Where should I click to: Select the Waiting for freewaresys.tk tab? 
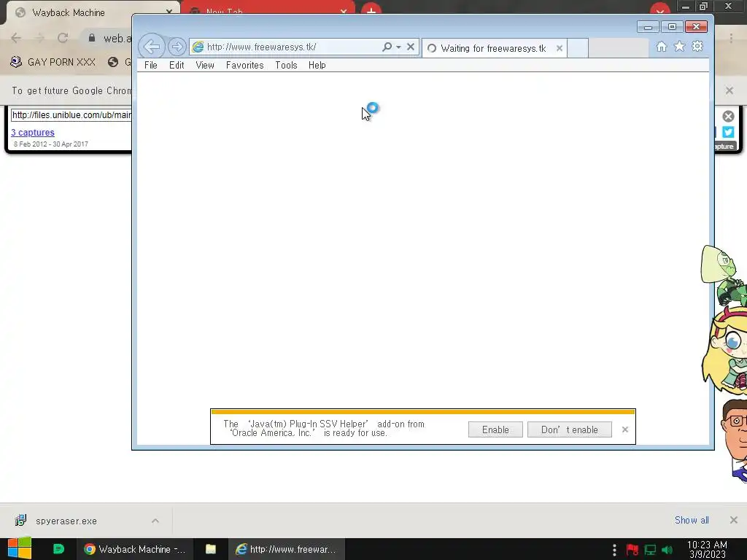pos(492,48)
